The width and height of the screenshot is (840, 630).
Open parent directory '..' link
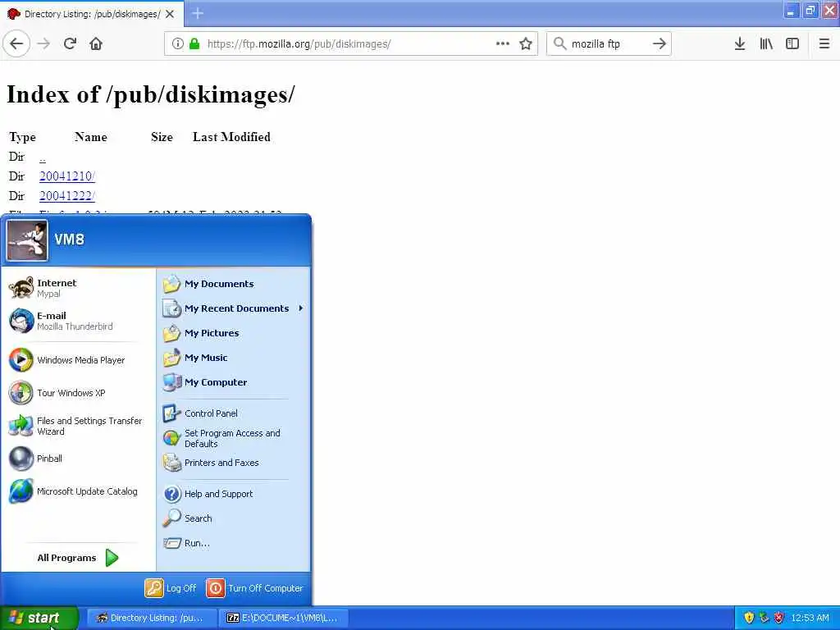pyautogui.click(x=43, y=157)
